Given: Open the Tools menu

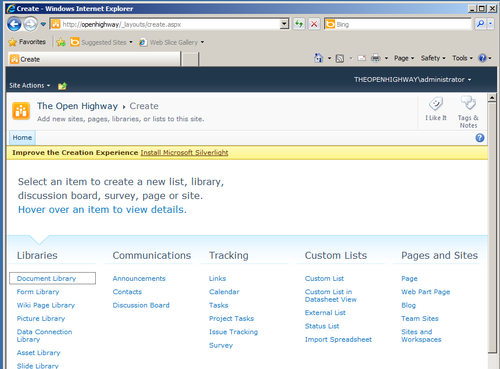Looking at the screenshot, I should pyautogui.click(x=462, y=58).
